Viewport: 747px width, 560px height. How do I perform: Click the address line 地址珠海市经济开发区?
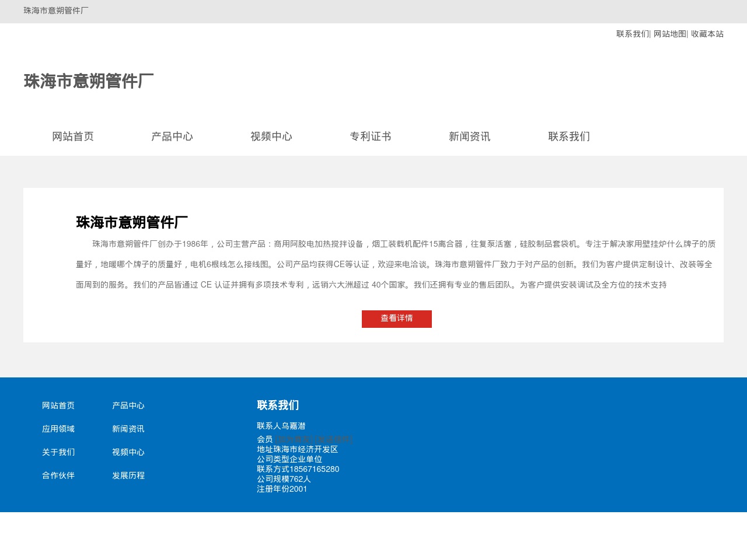coord(298,449)
